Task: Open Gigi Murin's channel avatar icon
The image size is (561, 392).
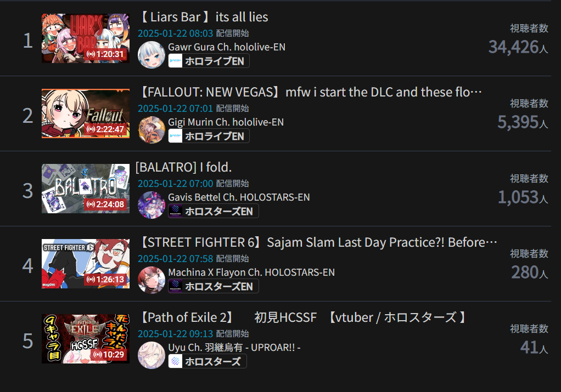Action: [x=152, y=130]
